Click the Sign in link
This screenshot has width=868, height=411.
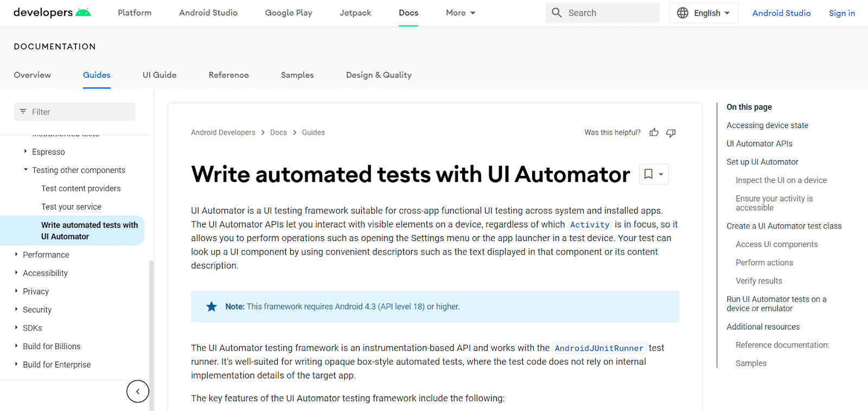pos(841,13)
